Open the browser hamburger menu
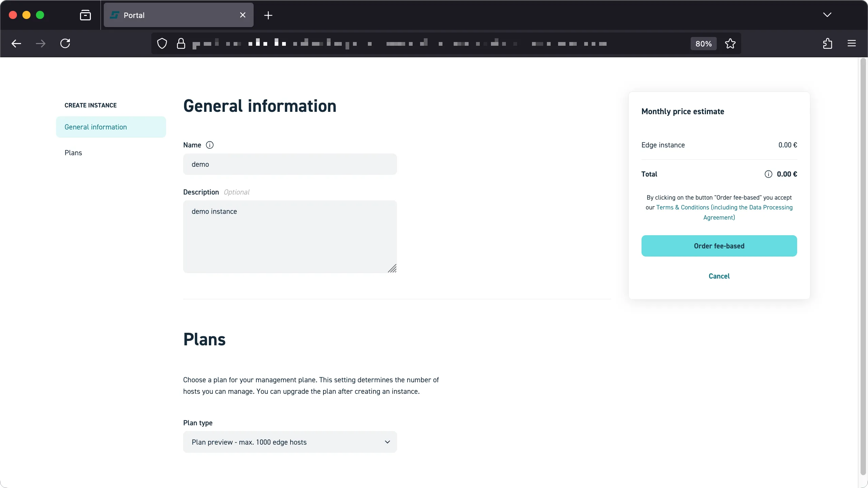The width and height of the screenshot is (868, 488). point(852,43)
